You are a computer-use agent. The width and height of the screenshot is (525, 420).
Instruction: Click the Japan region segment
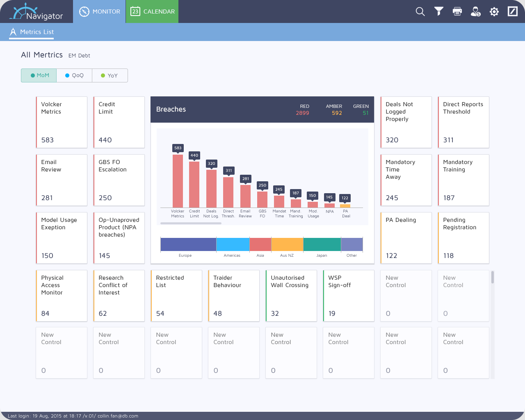coord(322,244)
